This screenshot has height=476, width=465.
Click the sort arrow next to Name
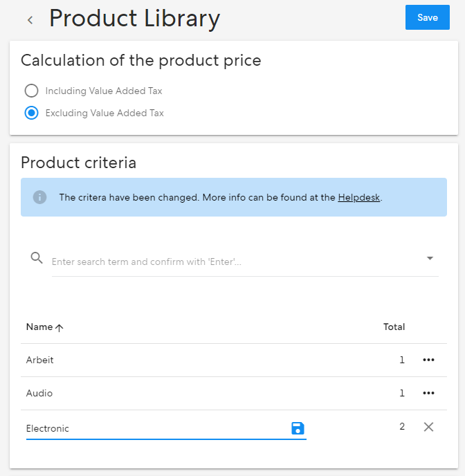click(60, 327)
